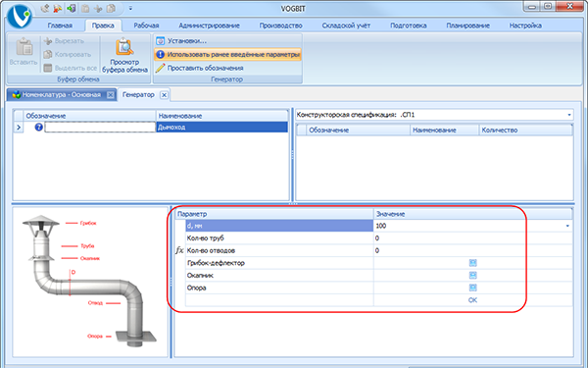The image size is (588, 368).
Task: Select the Дымоход name cell
Action: pyautogui.click(x=222, y=128)
